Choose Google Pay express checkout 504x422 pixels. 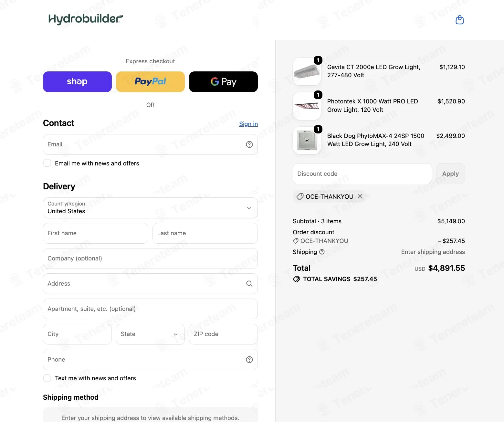tap(223, 82)
